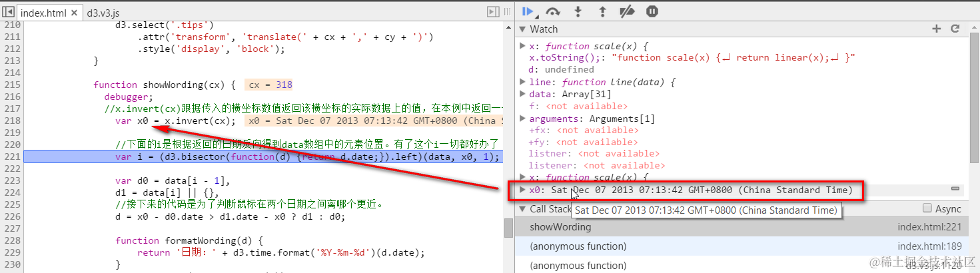
Task: Set breakpoint on line 218
Action: [13, 121]
